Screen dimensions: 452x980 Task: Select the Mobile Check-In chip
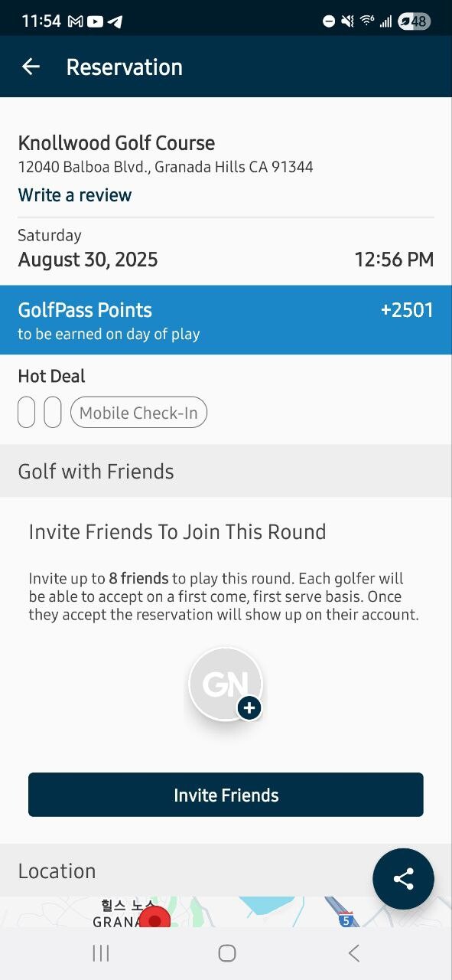138,413
